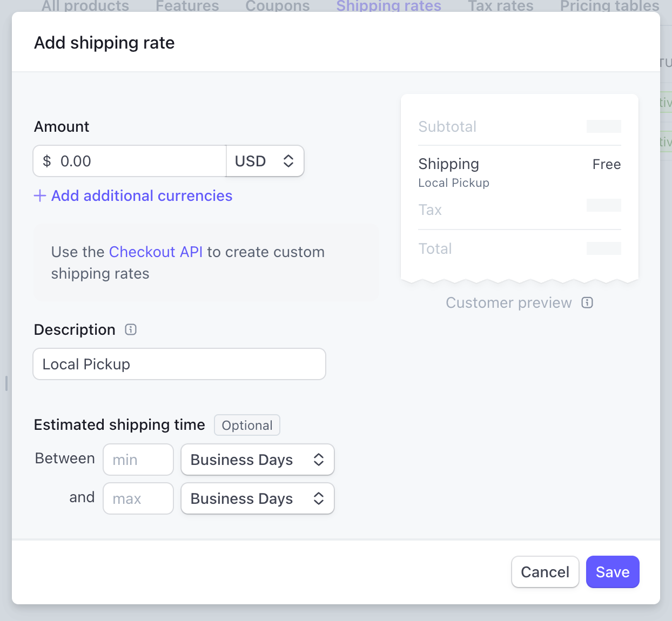
Task: Click the info icon next to Customer preview
Action: pyautogui.click(x=587, y=303)
